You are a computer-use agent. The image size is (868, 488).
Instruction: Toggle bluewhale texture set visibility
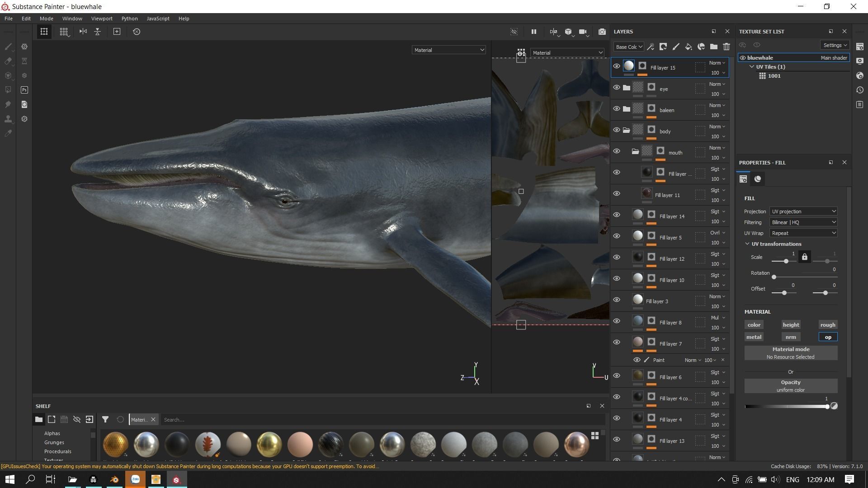point(742,58)
